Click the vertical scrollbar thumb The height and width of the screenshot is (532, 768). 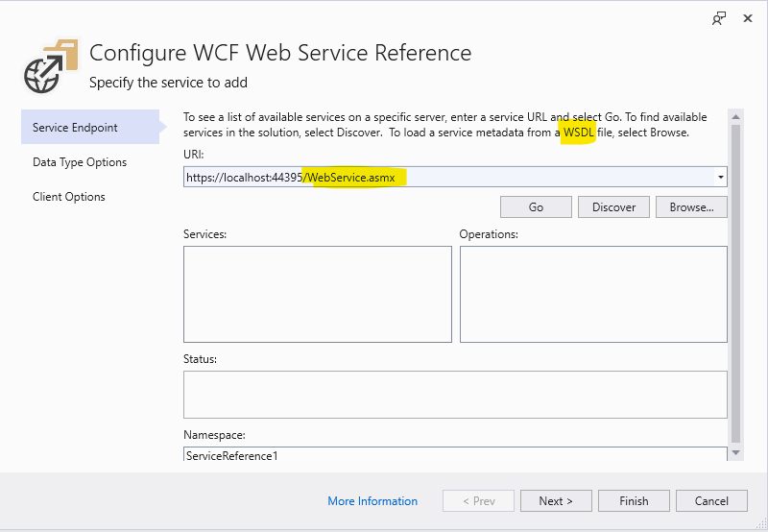click(735, 284)
